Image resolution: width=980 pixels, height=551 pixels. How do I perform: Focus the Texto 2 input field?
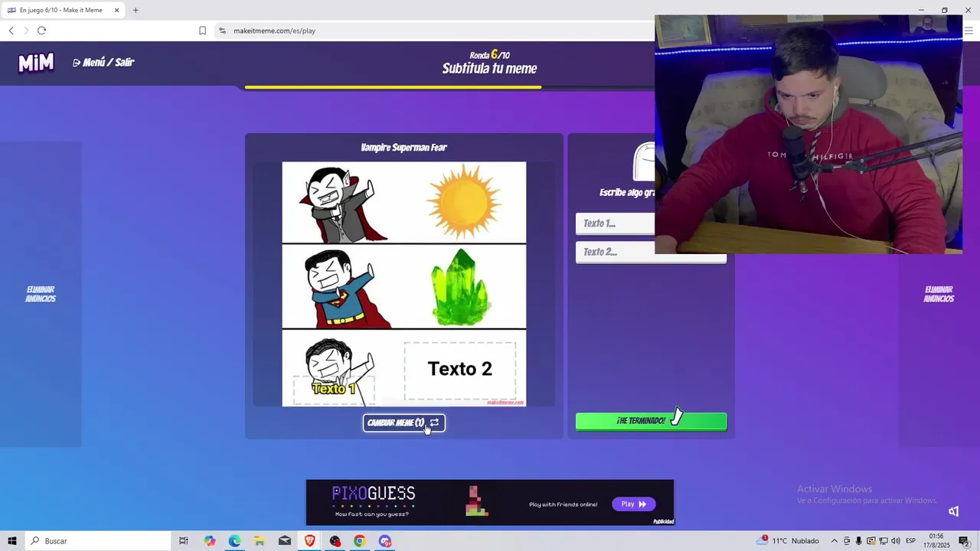click(x=651, y=252)
